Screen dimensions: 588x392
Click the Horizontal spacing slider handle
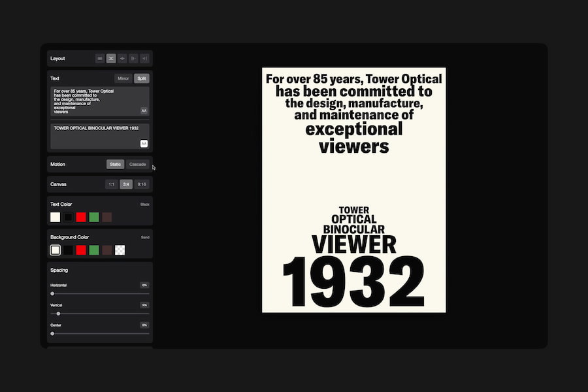coord(52,294)
